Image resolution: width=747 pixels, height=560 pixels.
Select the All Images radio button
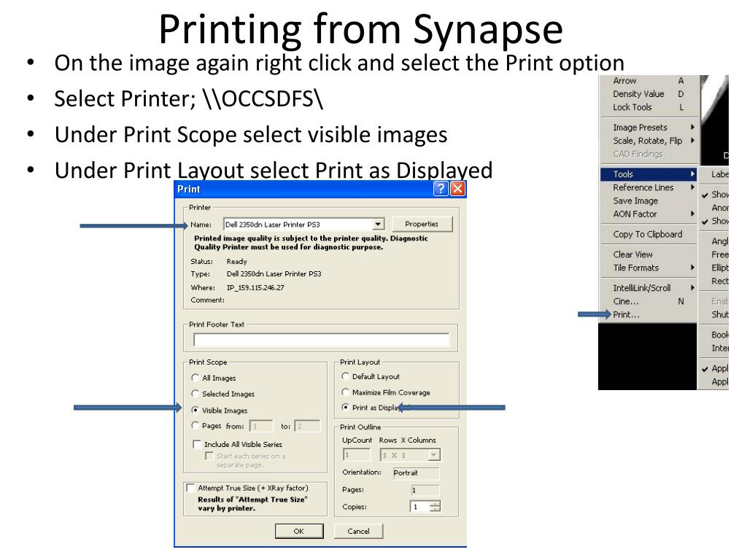click(x=195, y=378)
